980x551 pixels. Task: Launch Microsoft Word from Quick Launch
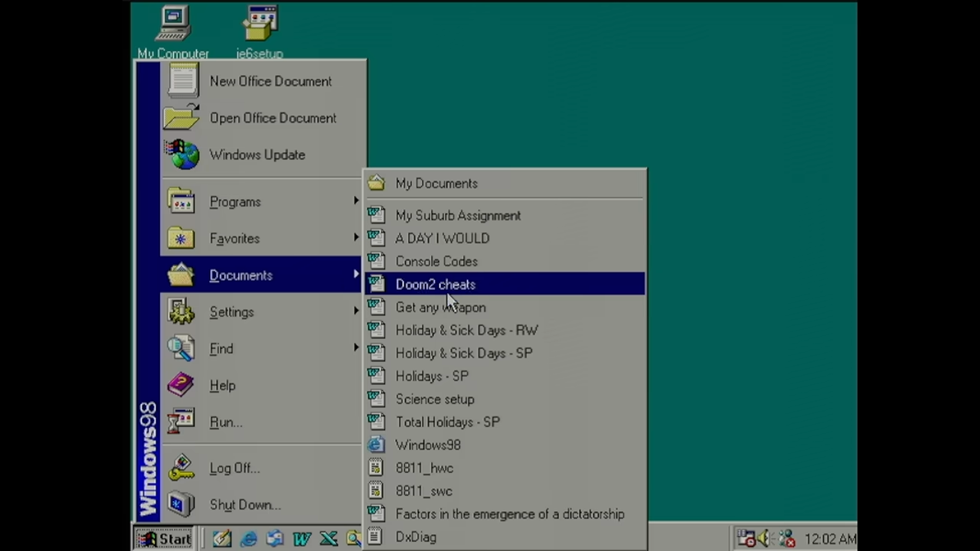click(302, 539)
